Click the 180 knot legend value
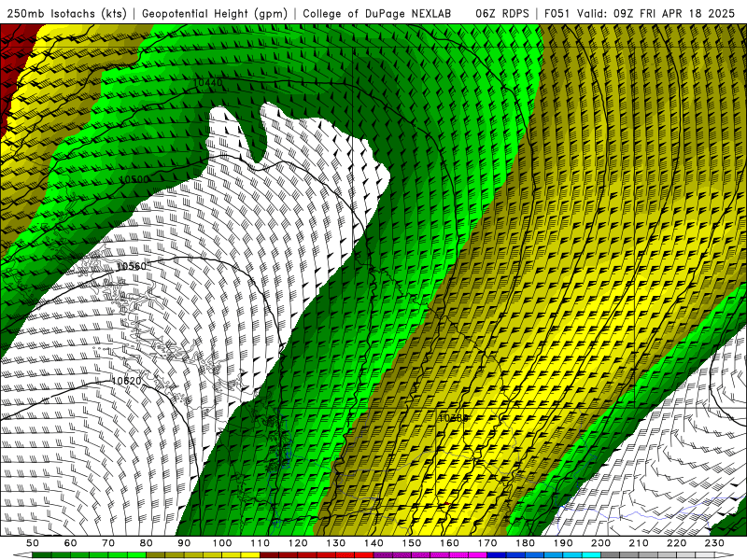The height and width of the screenshot is (560, 747). point(525,543)
